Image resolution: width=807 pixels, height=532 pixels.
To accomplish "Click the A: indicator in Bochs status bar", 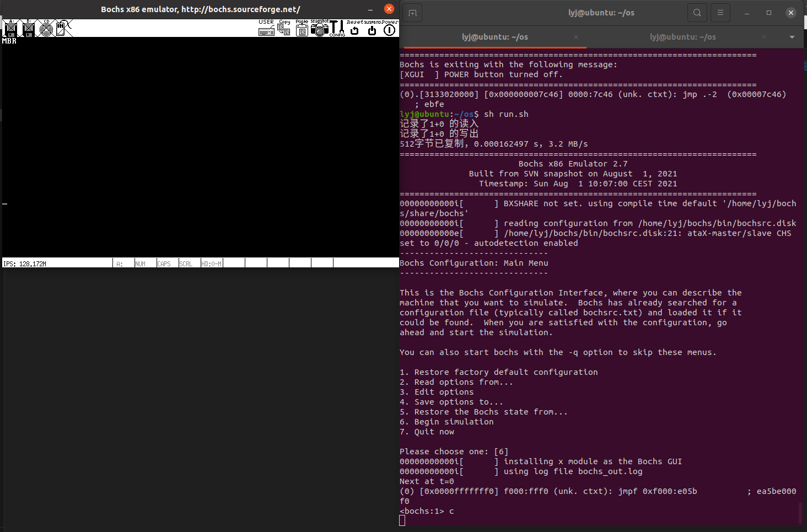I will (120, 264).
